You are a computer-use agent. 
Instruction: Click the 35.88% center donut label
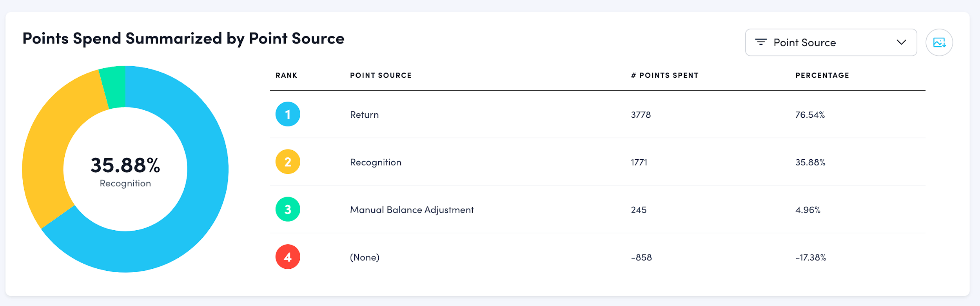point(125,165)
